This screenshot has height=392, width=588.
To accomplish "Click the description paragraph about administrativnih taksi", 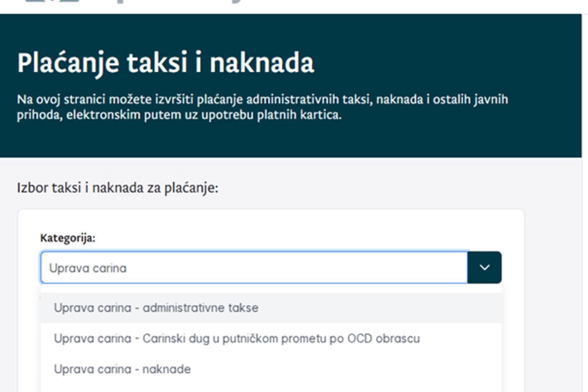I will (262, 107).
